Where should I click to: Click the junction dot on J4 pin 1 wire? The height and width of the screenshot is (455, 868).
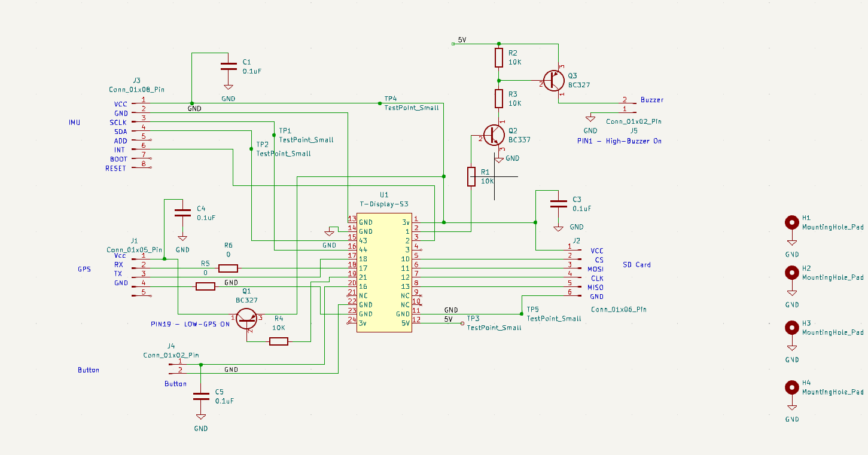pyautogui.click(x=200, y=364)
